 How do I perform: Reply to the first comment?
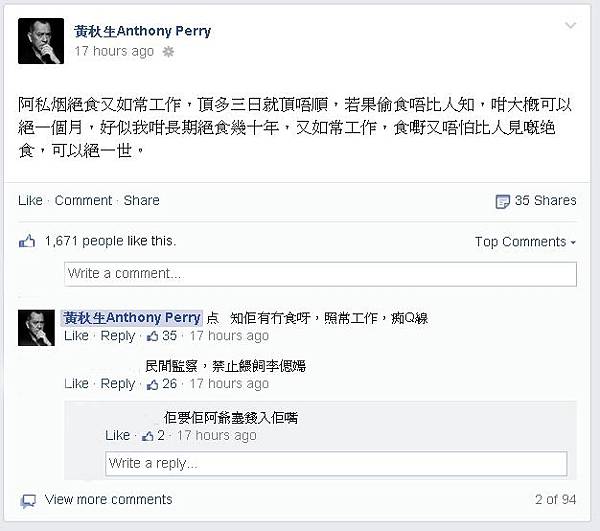coord(118,336)
